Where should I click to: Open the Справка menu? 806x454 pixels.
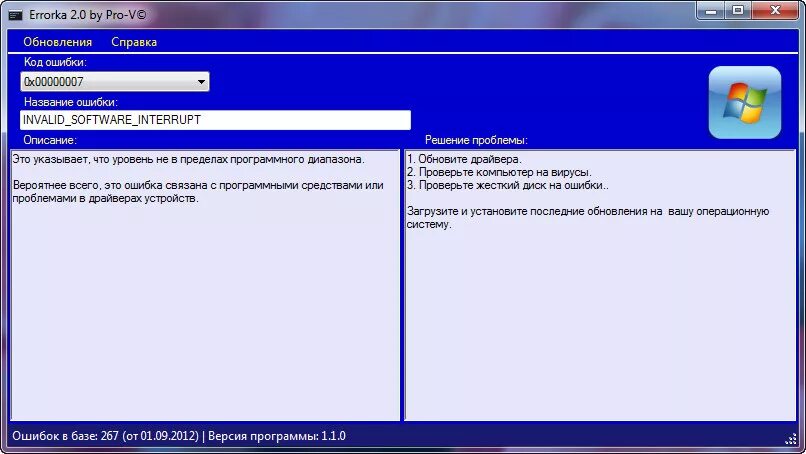pyautogui.click(x=134, y=42)
